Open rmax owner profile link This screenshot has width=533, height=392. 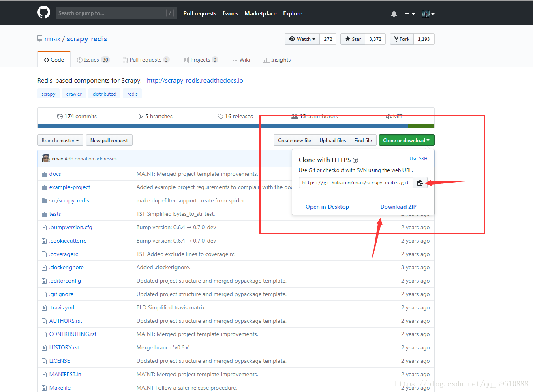click(x=52, y=39)
